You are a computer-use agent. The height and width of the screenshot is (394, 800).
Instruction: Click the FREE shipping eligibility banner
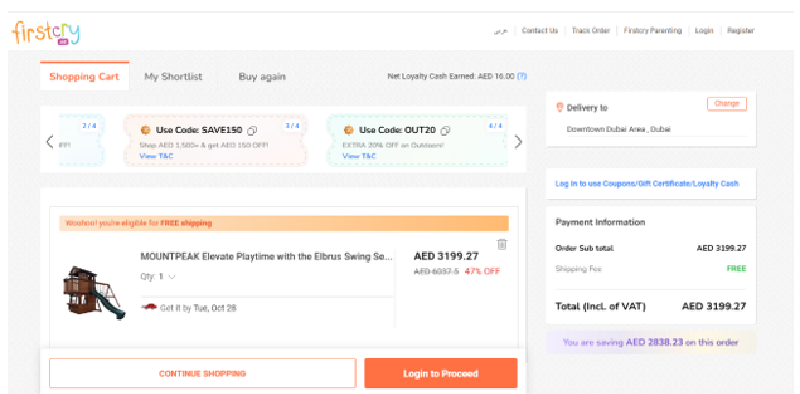(284, 223)
